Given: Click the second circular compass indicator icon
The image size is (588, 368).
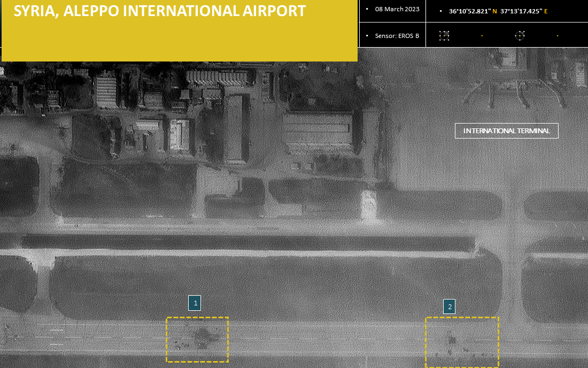Looking at the screenshot, I should point(520,36).
